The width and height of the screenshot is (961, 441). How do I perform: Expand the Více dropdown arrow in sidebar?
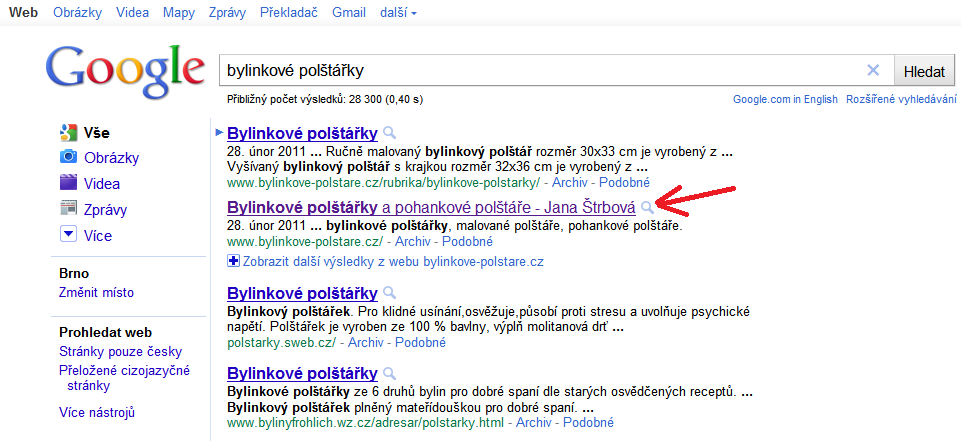68,235
